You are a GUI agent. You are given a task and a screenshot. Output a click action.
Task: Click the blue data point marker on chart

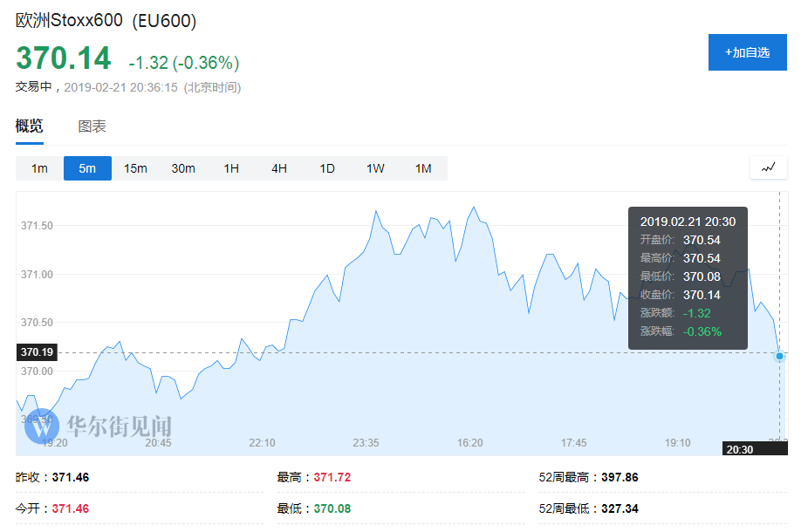tap(779, 356)
